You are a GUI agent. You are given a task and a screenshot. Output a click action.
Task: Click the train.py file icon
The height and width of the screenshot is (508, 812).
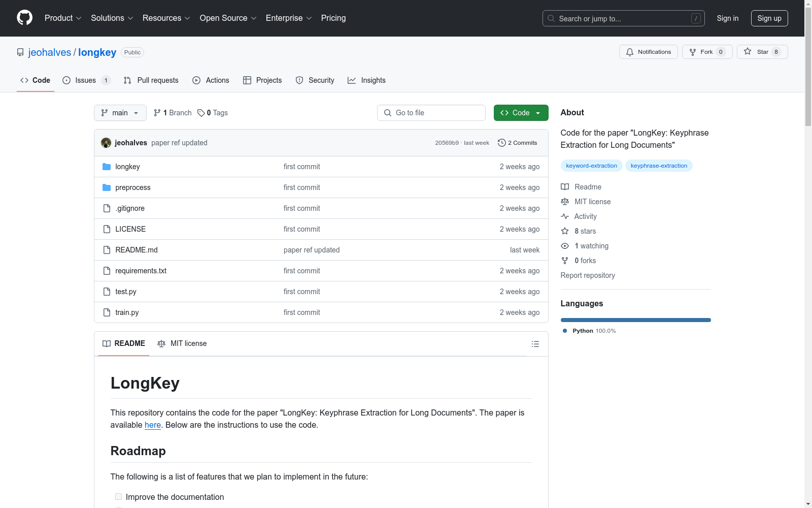tap(107, 312)
